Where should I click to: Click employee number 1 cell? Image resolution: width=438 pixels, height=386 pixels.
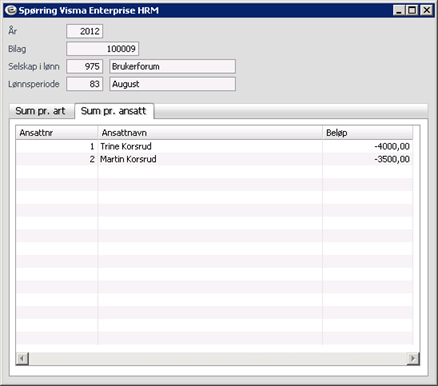point(57,146)
